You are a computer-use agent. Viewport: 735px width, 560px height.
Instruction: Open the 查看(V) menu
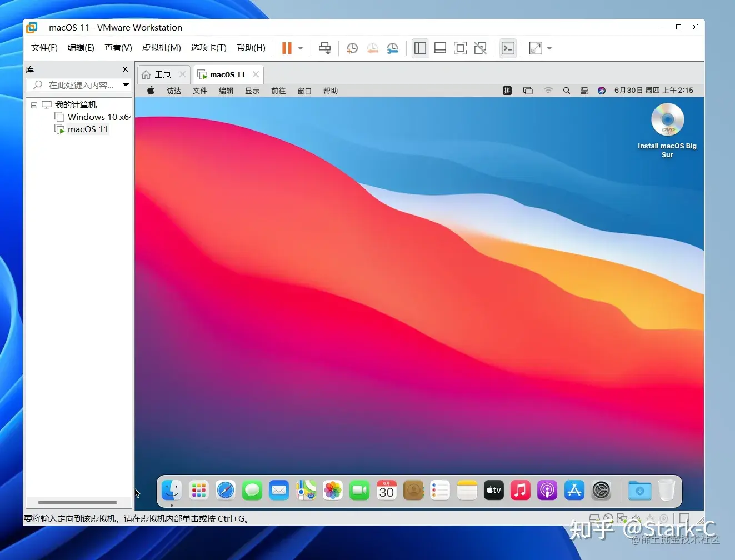[118, 48]
